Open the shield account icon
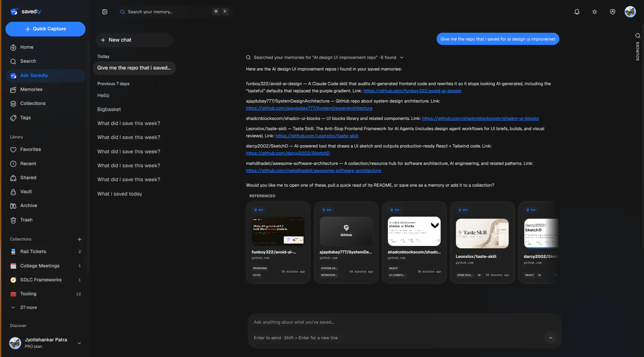 (x=613, y=12)
